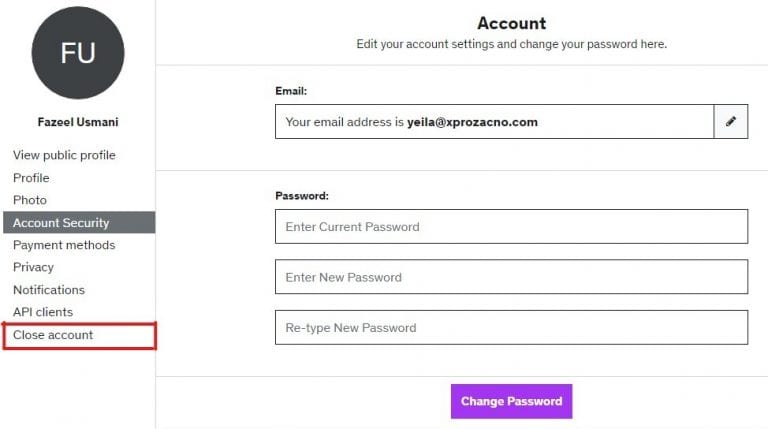Choose Close account in the sidebar
The width and height of the screenshot is (768, 429).
[x=53, y=335]
